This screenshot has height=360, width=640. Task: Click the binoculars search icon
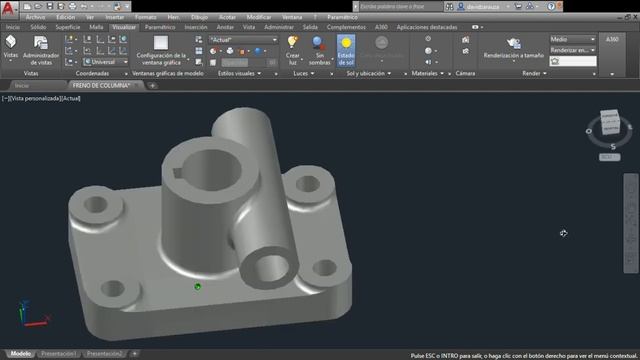(x=449, y=6)
